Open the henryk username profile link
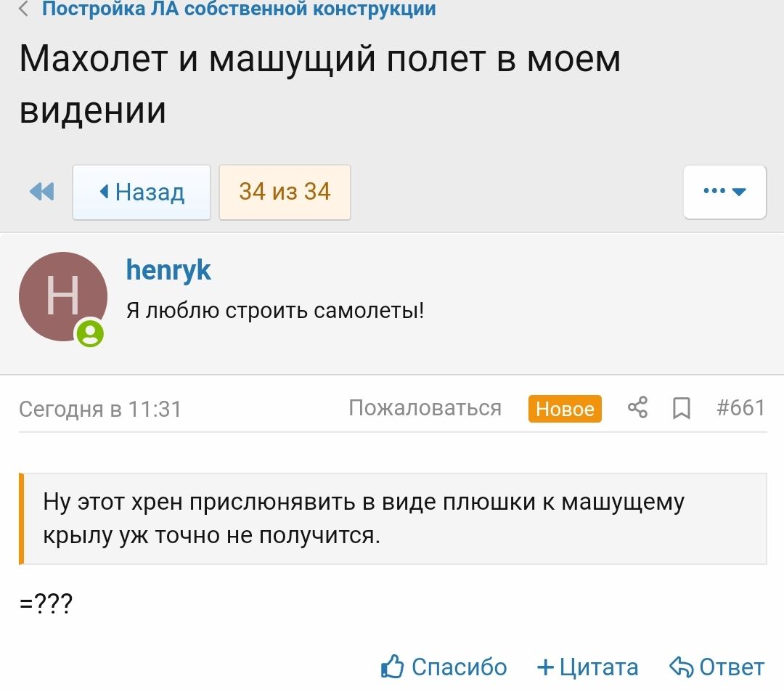784x692 pixels. pos(168,270)
